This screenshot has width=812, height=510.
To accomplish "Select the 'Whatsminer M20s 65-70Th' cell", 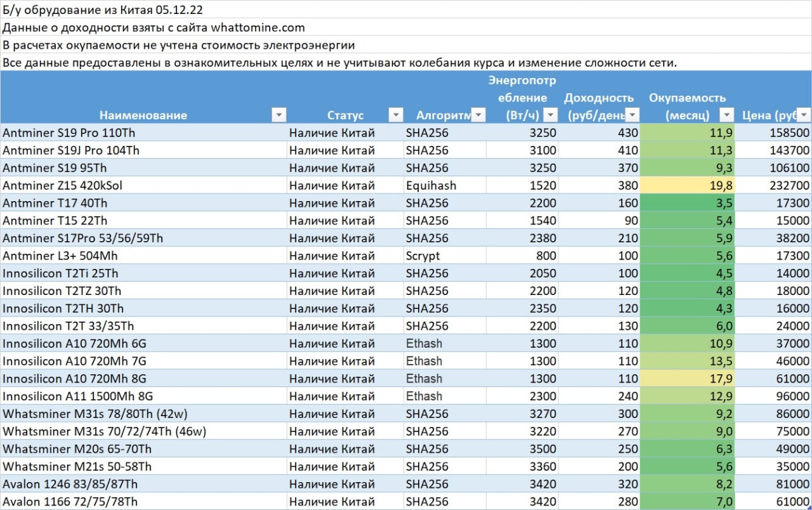I will click(x=143, y=448).
